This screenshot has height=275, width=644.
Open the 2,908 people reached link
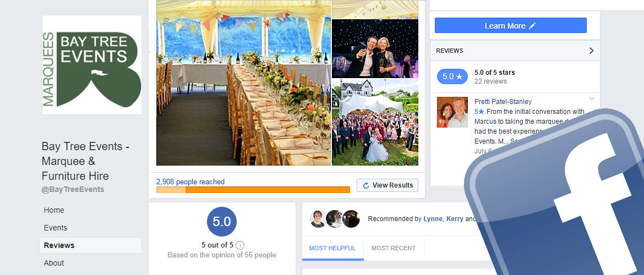(190, 182)
